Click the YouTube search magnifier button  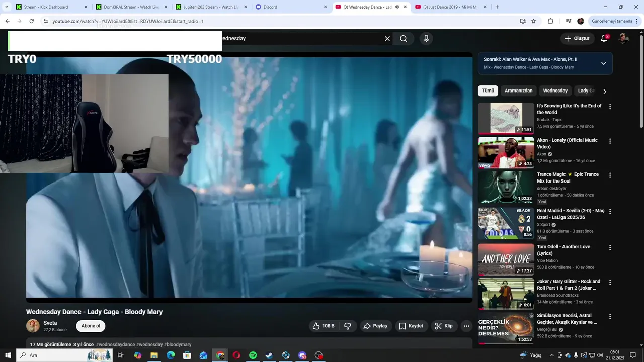(x=404, y=39)
